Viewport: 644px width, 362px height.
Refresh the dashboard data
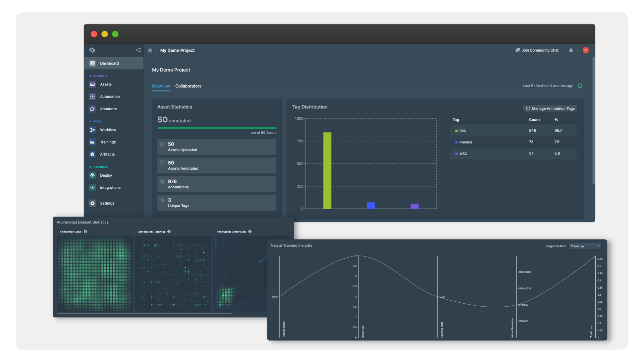click(580, 86)
